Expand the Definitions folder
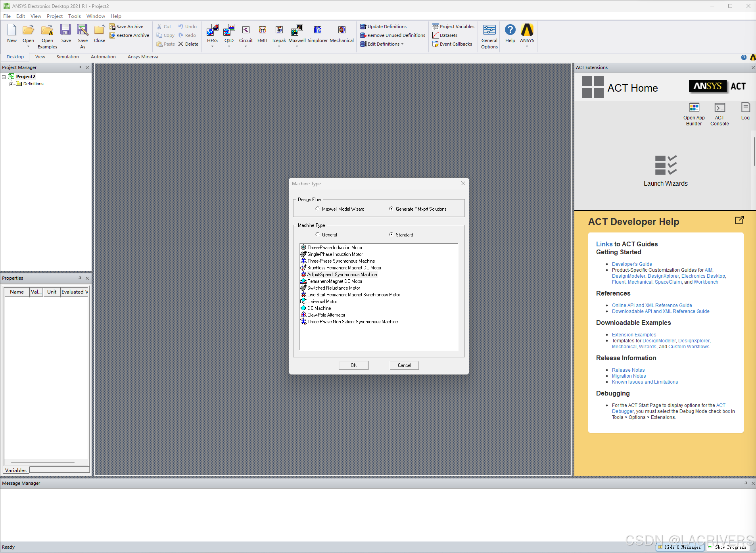The image size is (756, 553). [12, 84]
